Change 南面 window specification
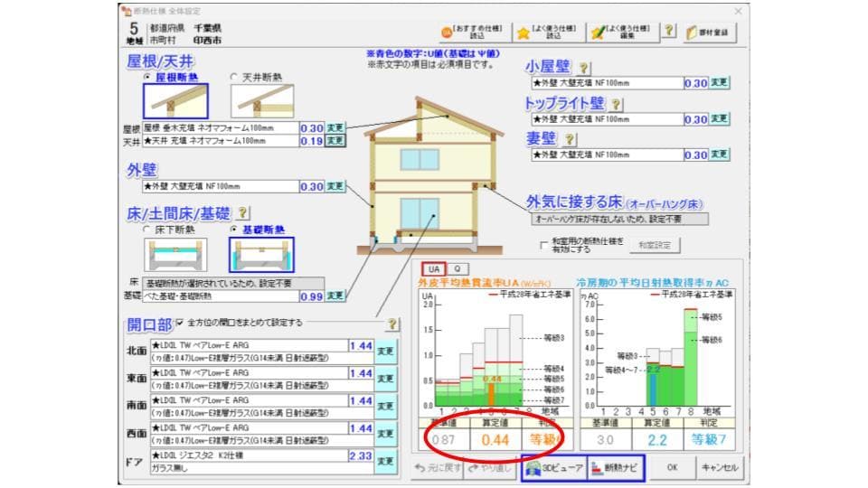868x488 pixels. (x=385, y=406)
